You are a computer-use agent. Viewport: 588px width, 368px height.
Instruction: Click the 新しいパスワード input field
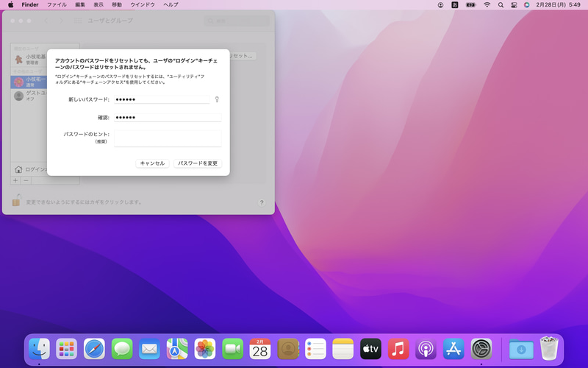point(162,99)
